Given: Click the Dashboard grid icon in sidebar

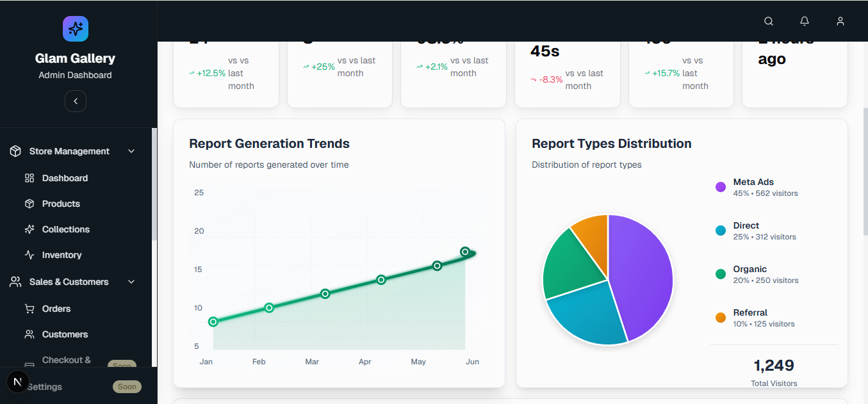Looking at the screenshot, I should (29, 178).
